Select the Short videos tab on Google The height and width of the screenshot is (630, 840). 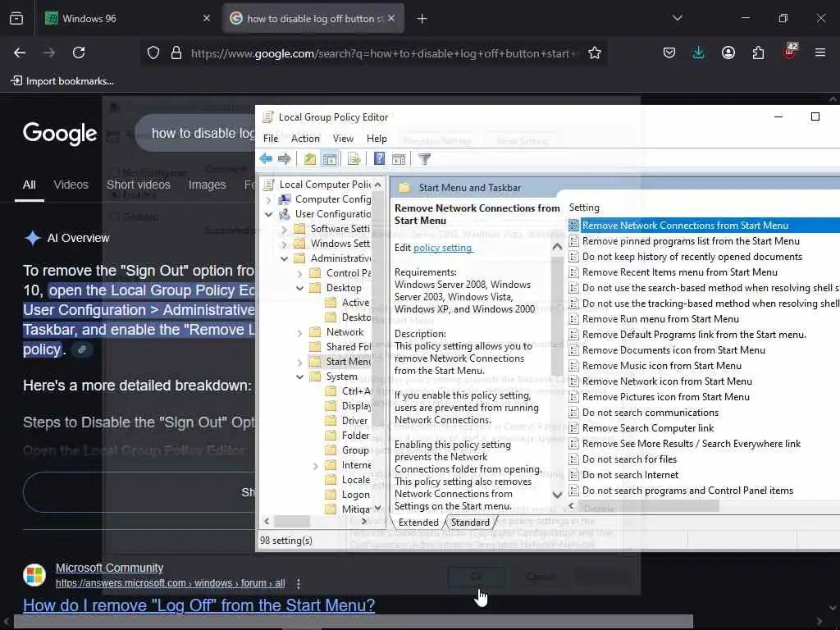pyautogui.click(x=138, y=185)
